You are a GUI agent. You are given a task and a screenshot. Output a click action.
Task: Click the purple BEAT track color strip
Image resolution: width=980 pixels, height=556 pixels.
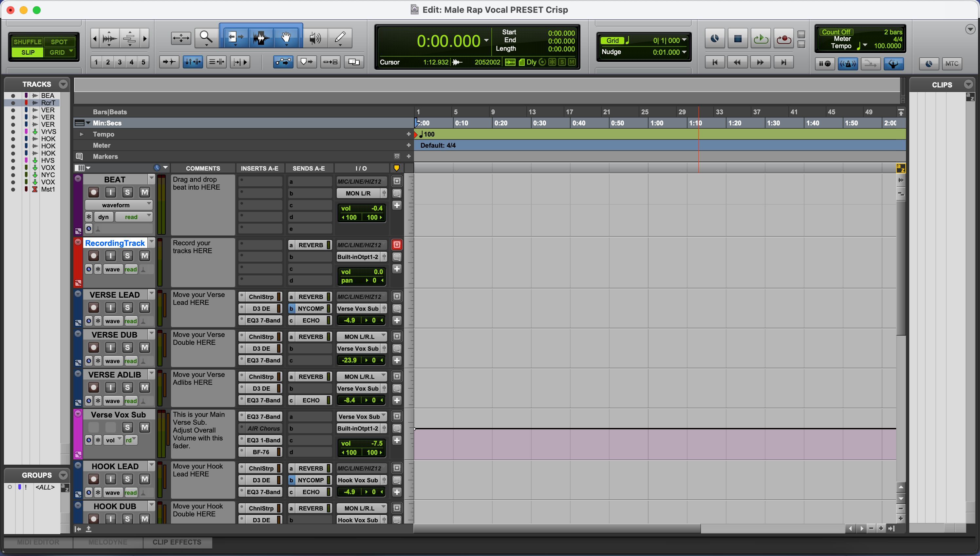coord(78,206)
